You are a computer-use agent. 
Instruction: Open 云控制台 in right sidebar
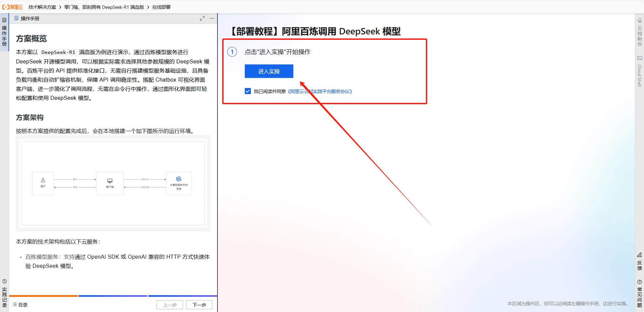(640, 32)
